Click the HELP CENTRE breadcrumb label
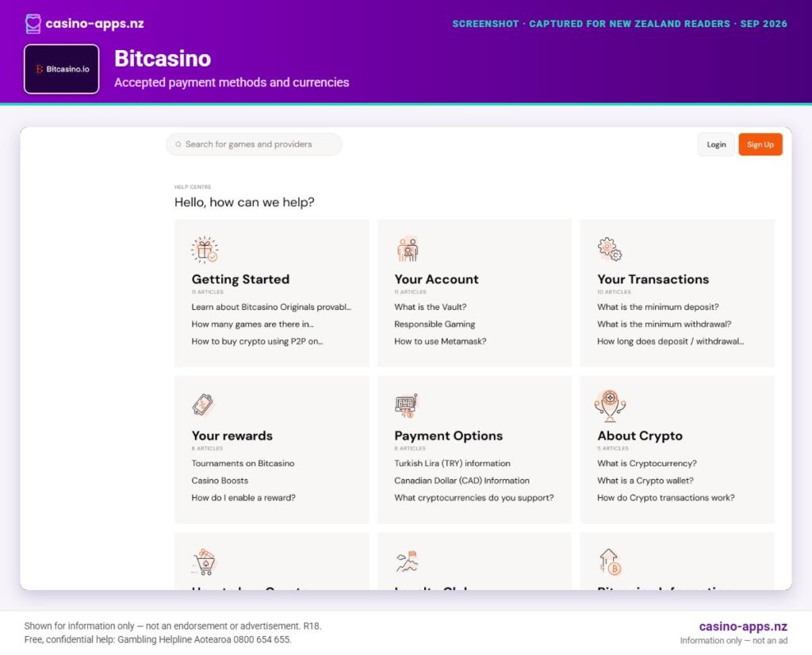The width and height of the screenshot is (812, 655). pyautogui.click(x=193, y=187)
